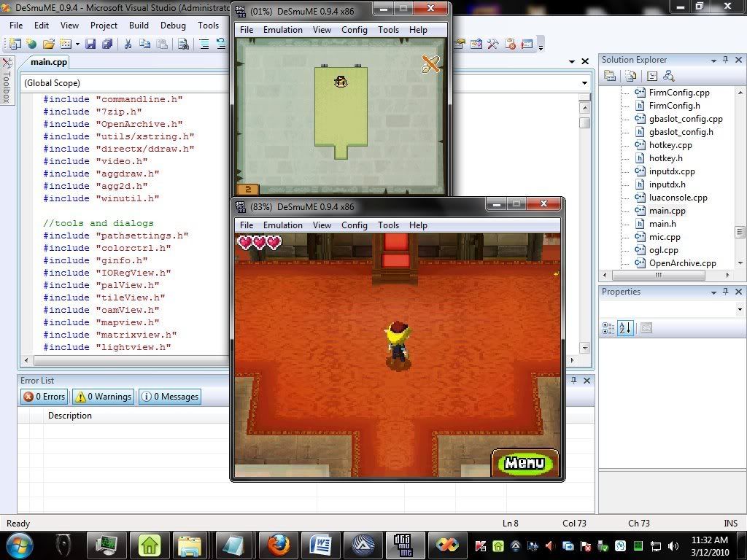Viewport: 747px width, 560px height.
Task: Click the Open File folder icon
Action: click(49, 44)
